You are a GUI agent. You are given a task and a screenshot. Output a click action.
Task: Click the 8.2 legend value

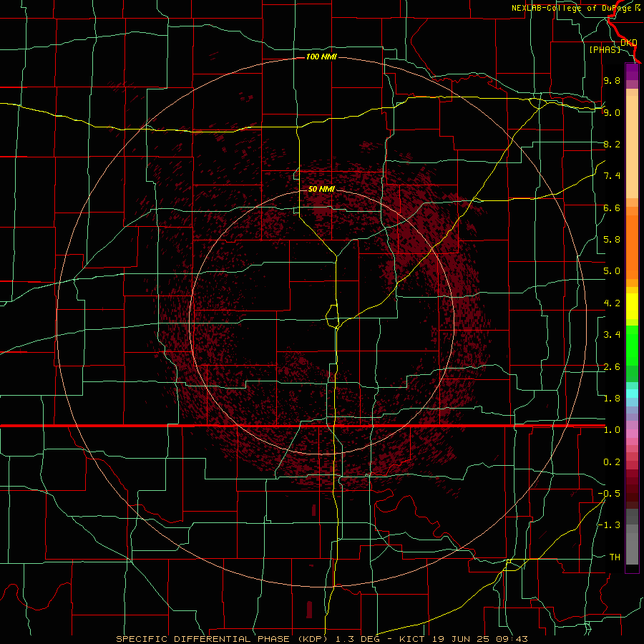pos(612,144)
